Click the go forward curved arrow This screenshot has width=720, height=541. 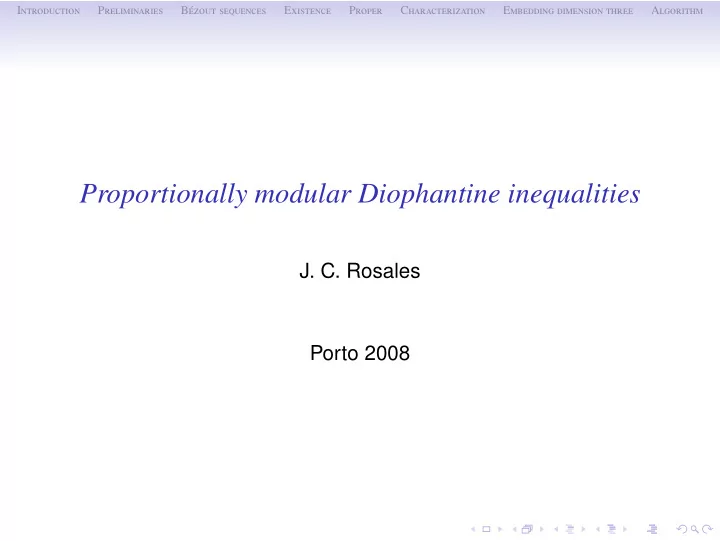(x=708, y=529)
